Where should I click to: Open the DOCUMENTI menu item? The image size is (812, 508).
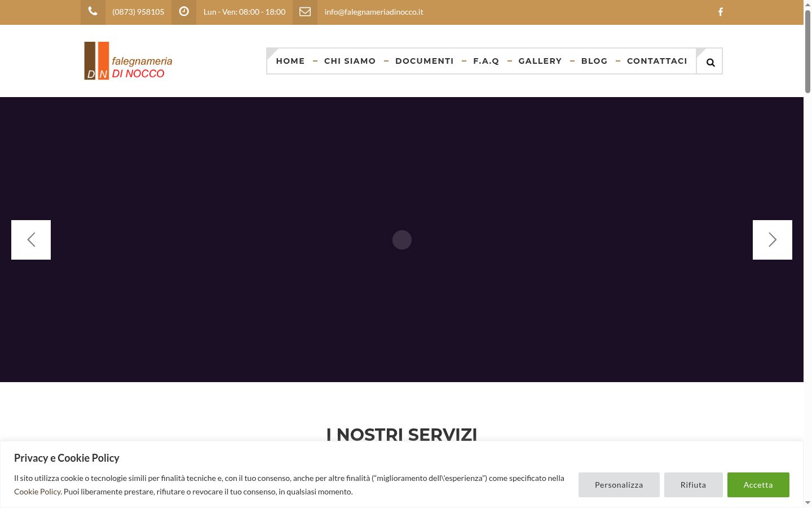pos(425,61)
